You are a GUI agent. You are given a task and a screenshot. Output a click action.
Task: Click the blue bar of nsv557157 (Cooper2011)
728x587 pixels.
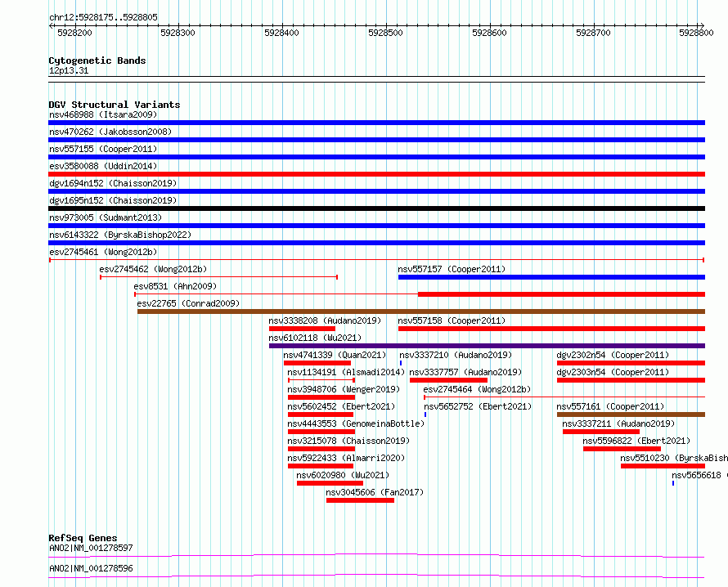point(551,277)
